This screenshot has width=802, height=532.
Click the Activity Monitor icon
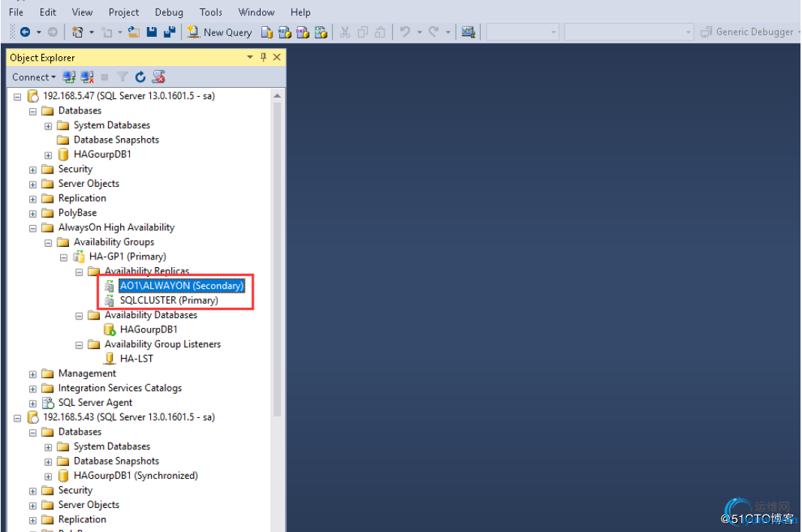[x=468, y=32]
